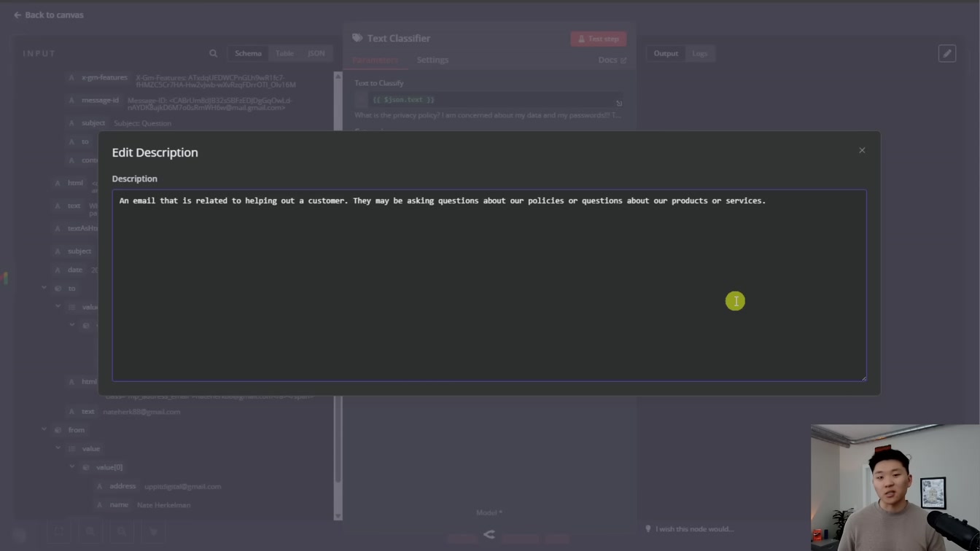Open the Parameters tab

coord(376,60)
